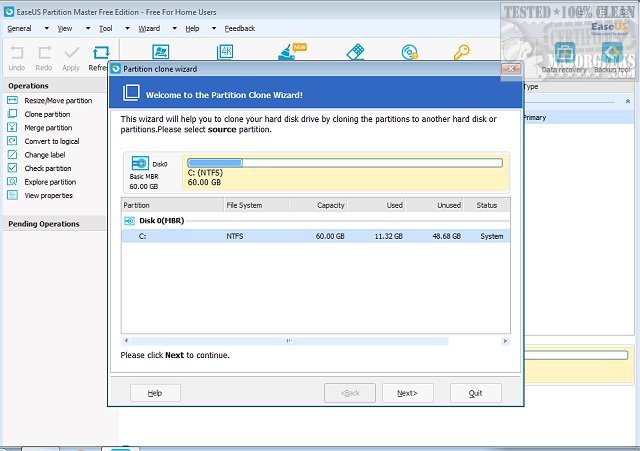Click the Capacity column header

click(318, 205)
